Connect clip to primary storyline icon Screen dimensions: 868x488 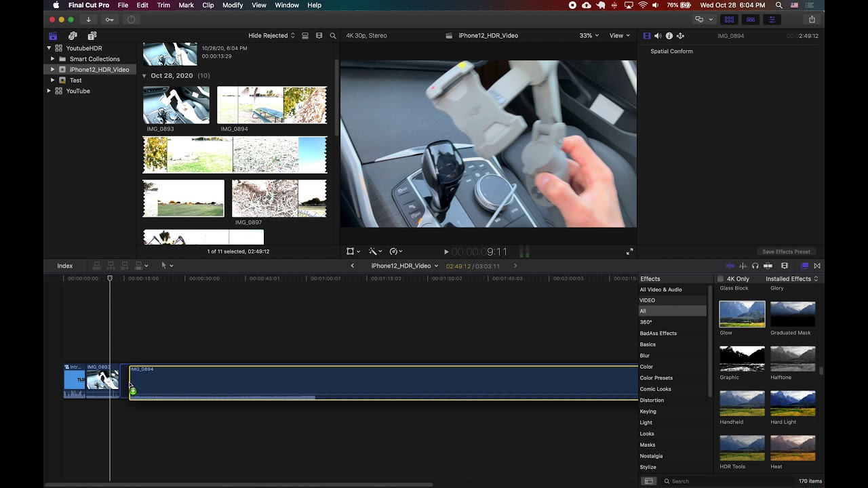click(x=97, y=266)
